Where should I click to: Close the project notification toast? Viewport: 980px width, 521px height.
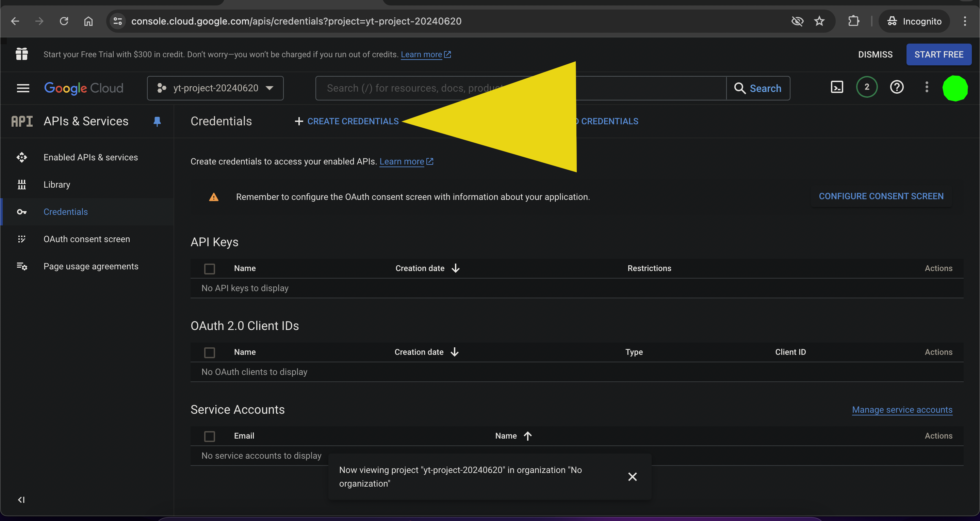click(x=632, y=477)
